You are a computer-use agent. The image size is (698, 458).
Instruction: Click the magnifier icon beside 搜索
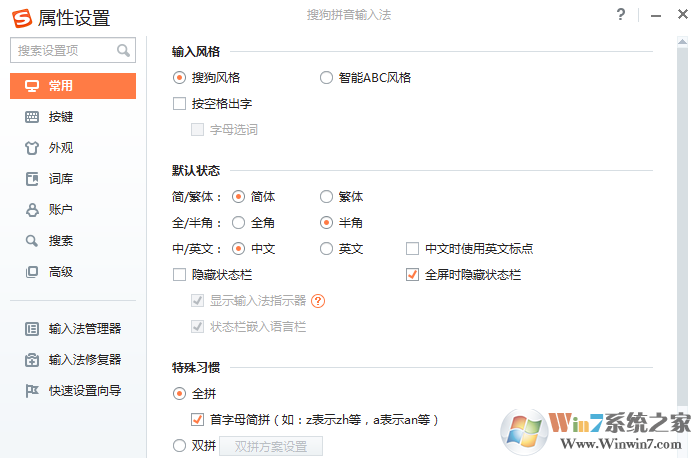pyautogui.click(x=31, y=241)
